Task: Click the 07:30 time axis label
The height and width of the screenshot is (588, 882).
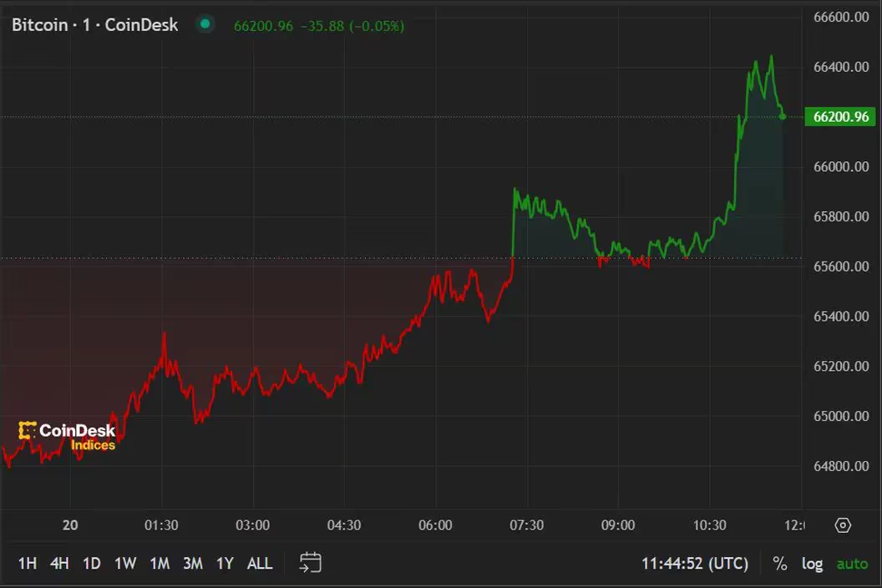Action: pos(526,525)
